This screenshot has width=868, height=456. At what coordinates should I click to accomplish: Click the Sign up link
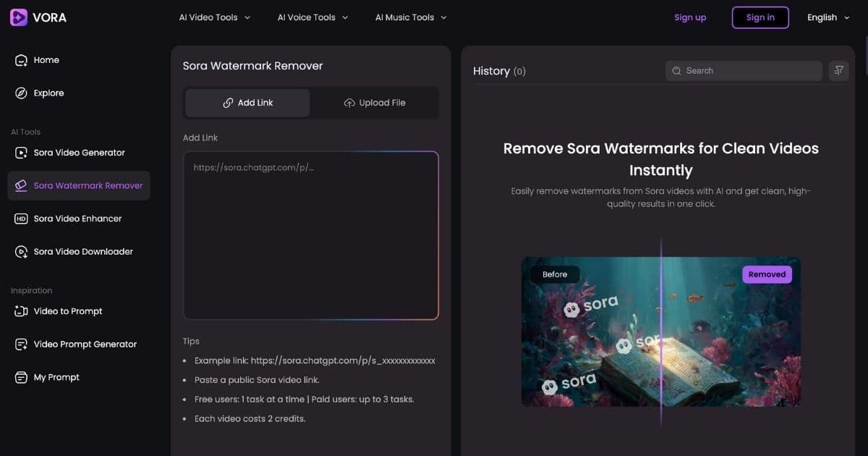690,17
